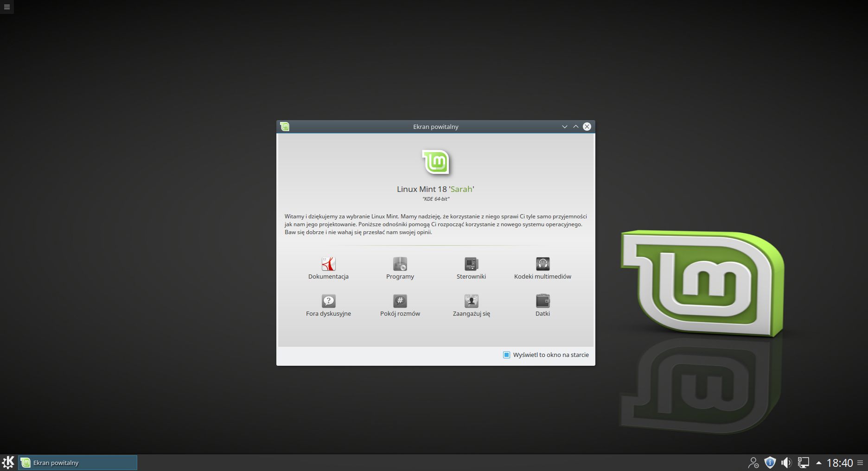Image resolution: width=868 pixels, height=471 pixels.
Task: Minimize the Ekran powitalny window
Action: point(564,127)
